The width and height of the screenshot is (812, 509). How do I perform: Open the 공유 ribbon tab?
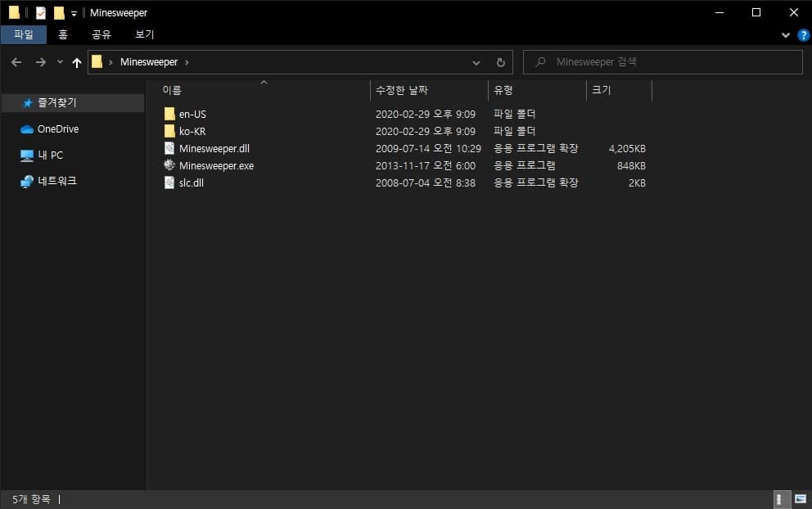coord(101,34)
